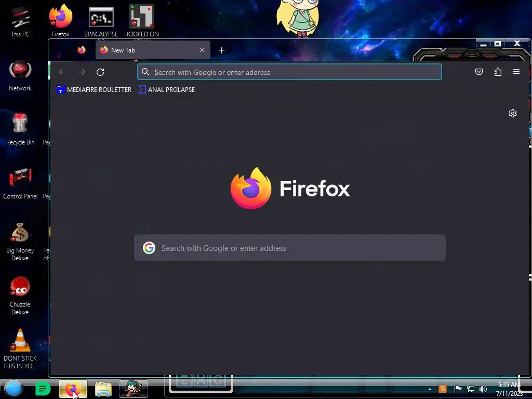
Task: Open the Firefox hamburger application menu
Action: (516, 72)
